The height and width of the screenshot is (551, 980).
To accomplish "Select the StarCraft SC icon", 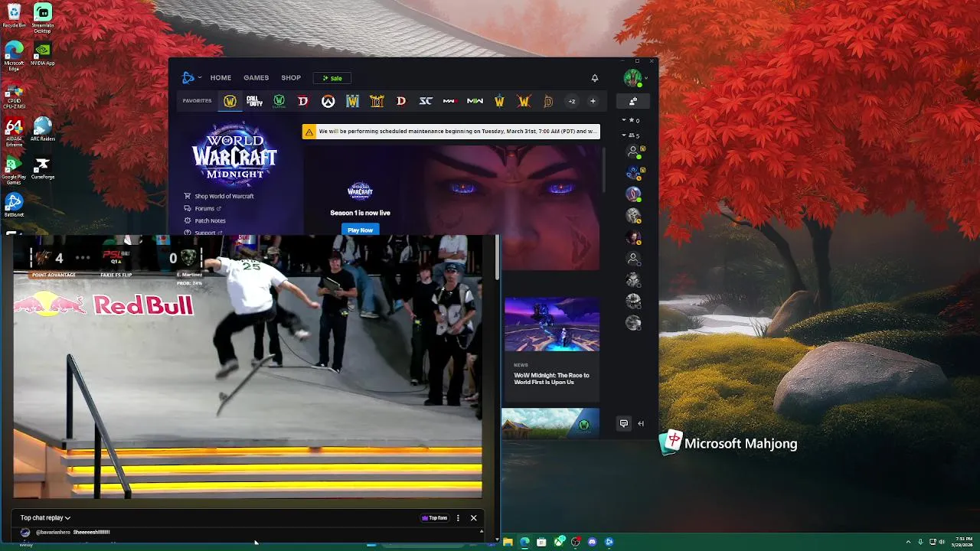I will [x=426, y=101].
